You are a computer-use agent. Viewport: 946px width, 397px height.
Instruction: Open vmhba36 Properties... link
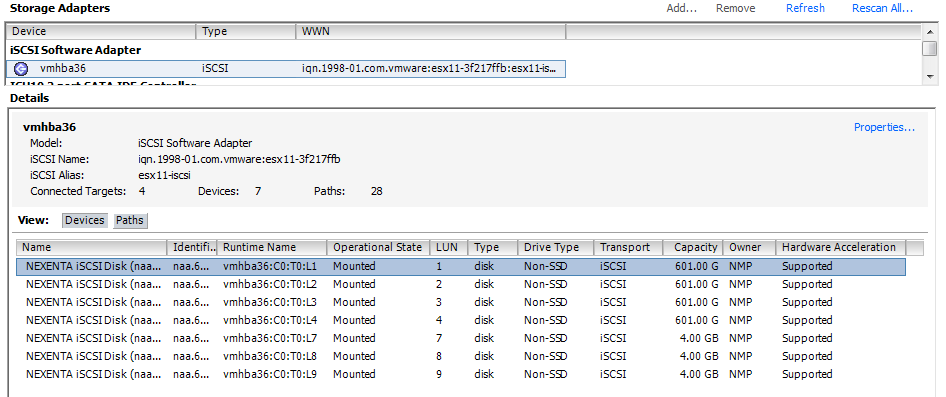[884, 127]
